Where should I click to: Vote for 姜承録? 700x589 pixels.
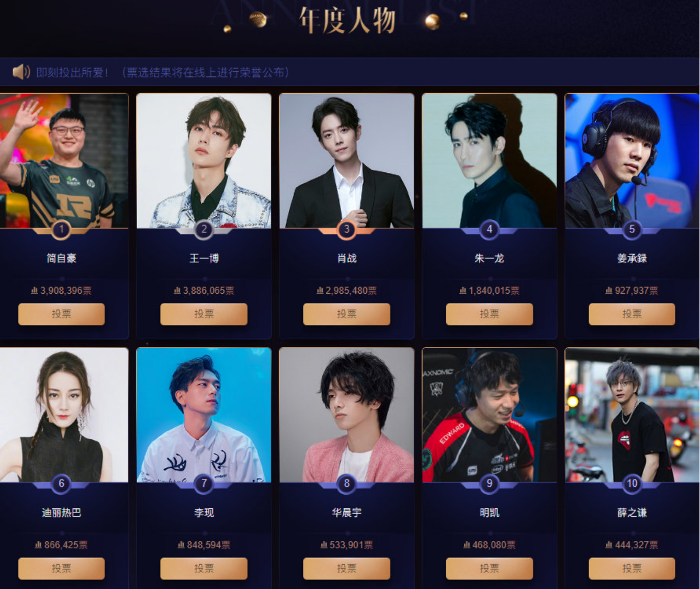[632, 314]
